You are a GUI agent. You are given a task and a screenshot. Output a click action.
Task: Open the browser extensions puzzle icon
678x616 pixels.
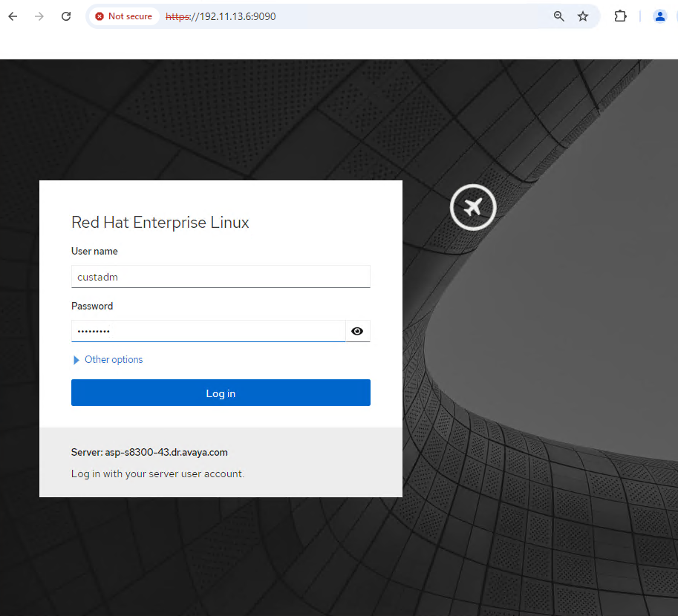tap(620, 16)
